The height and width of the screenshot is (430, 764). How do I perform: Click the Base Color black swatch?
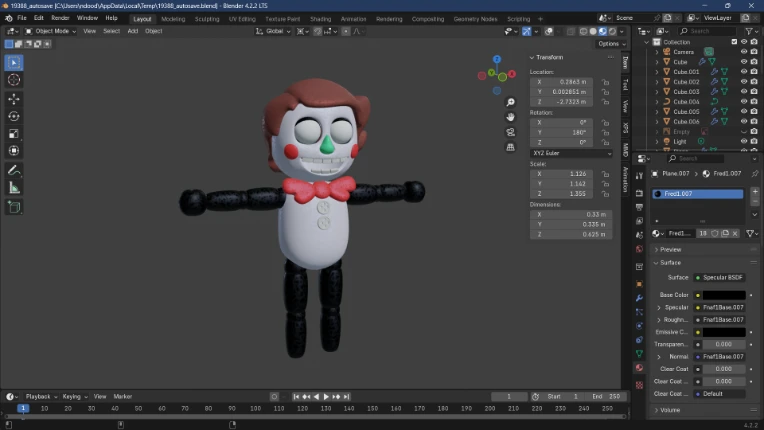pos(724,295)
